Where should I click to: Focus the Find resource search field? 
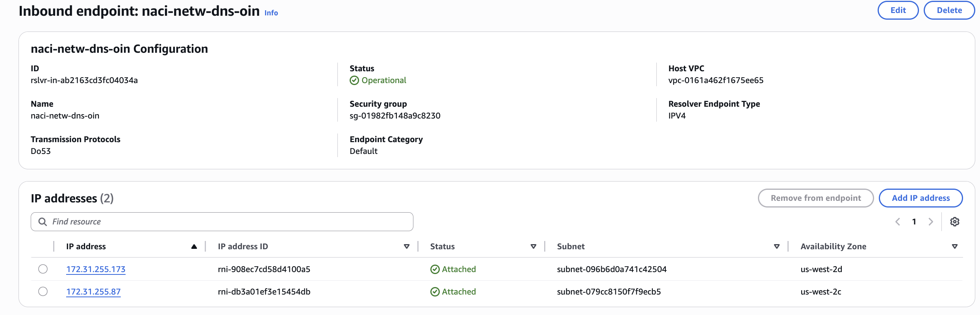tap(228, 222)
